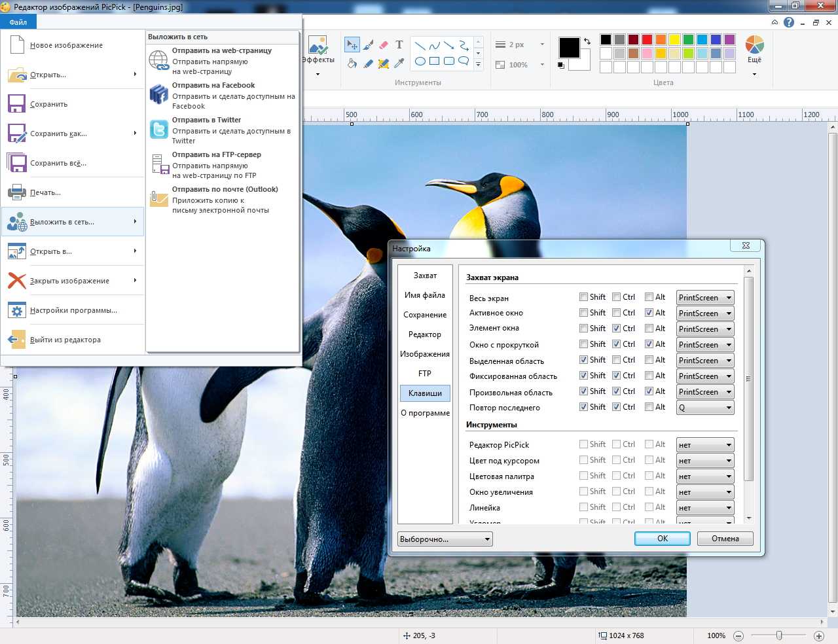
Task: Swap foreground and background colors
Action: click(587, 41)
